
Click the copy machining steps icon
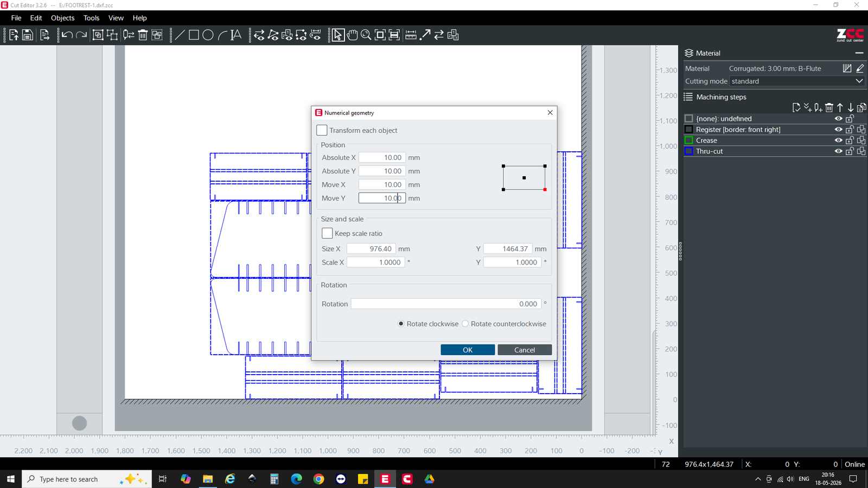[x=861, y=107]
